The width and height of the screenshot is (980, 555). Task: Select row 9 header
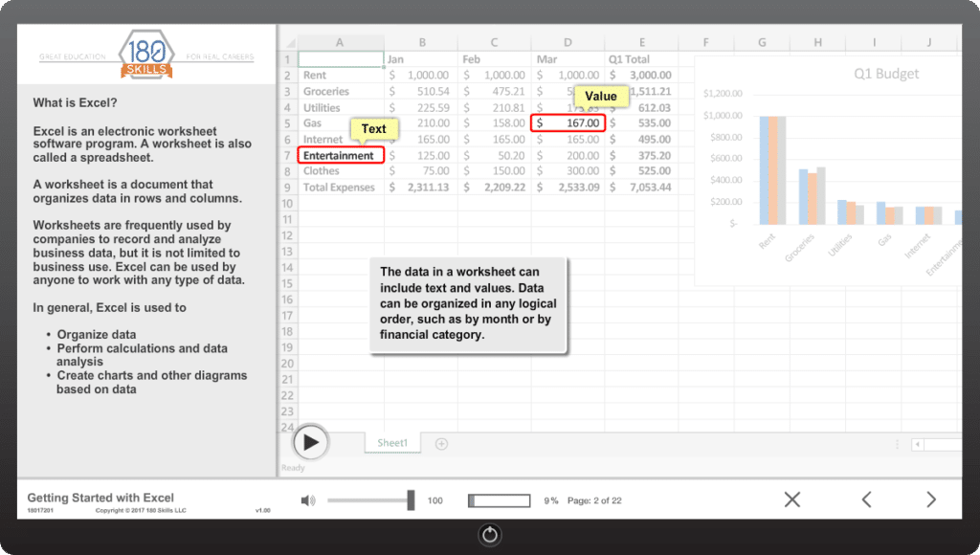coord(288,188)
